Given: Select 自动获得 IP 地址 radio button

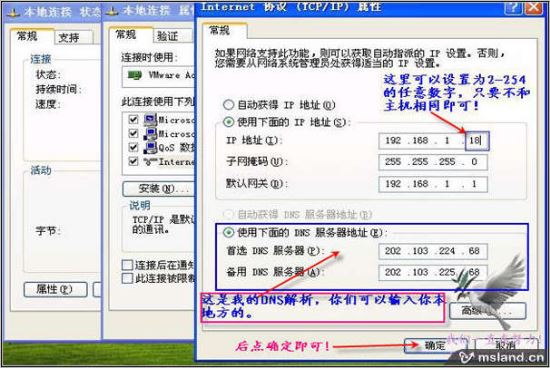Looking at the screenshot, I should (228, 105).
